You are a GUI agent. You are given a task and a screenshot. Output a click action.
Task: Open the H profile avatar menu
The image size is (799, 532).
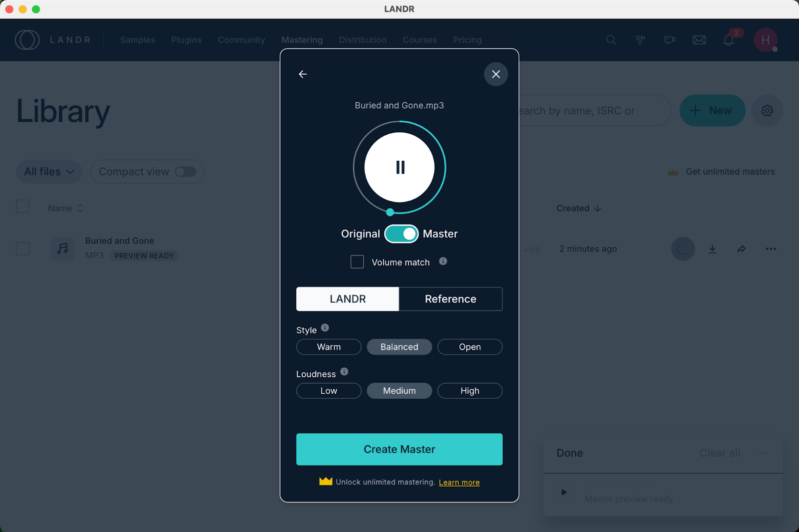pos(766,40)
